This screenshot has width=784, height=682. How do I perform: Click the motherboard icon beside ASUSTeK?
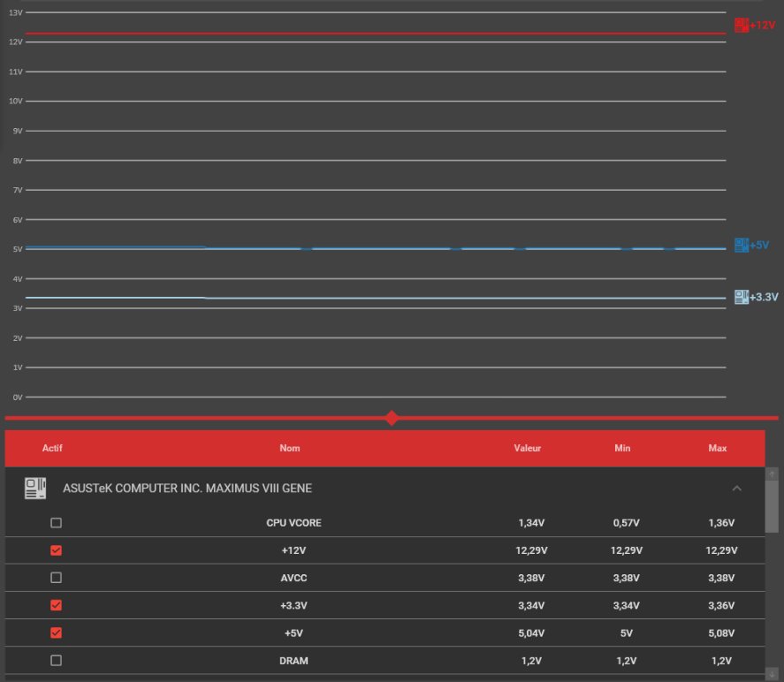coord(35,488)
